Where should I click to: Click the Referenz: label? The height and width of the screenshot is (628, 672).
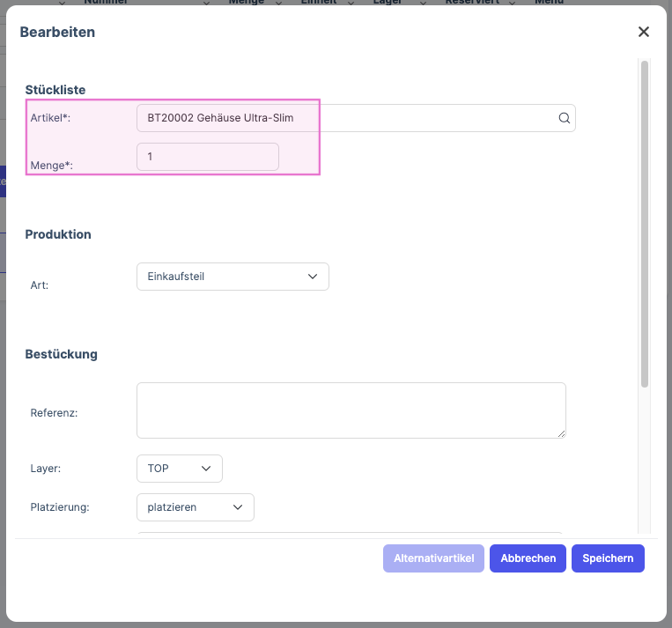(55, 412)
